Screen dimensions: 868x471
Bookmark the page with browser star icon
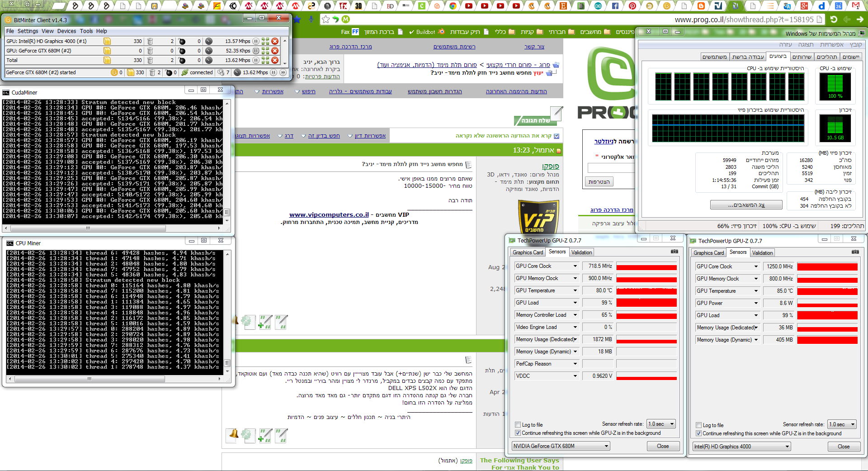325,19
